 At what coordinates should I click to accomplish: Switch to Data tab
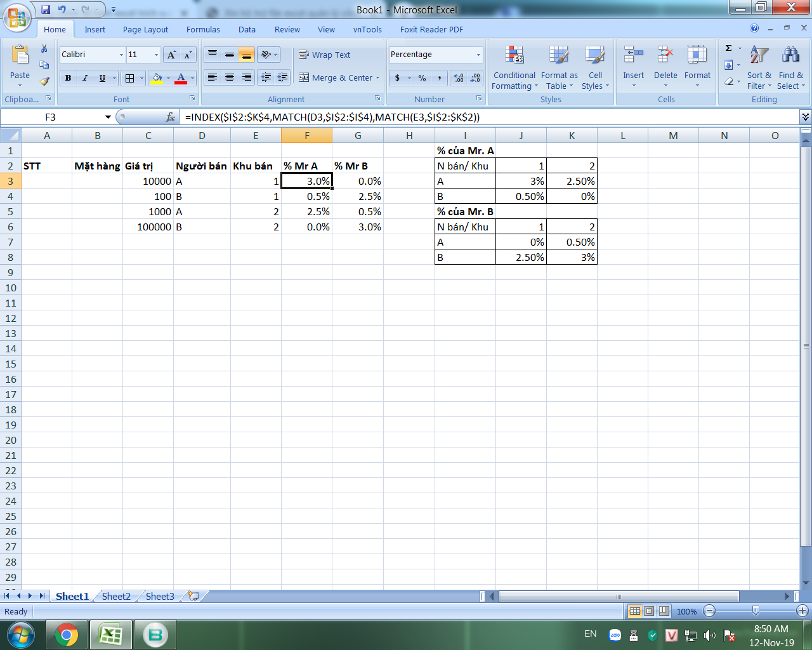pos(247,29)
